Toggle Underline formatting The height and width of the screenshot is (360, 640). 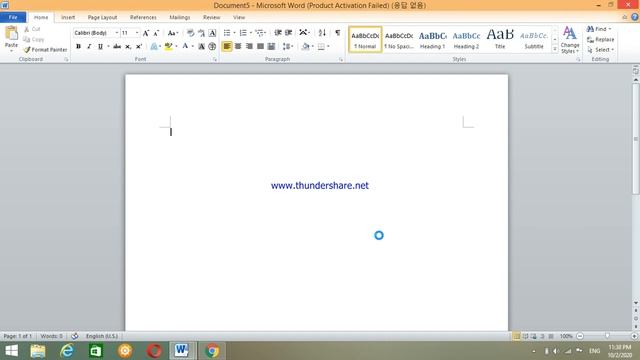[100, 47]
